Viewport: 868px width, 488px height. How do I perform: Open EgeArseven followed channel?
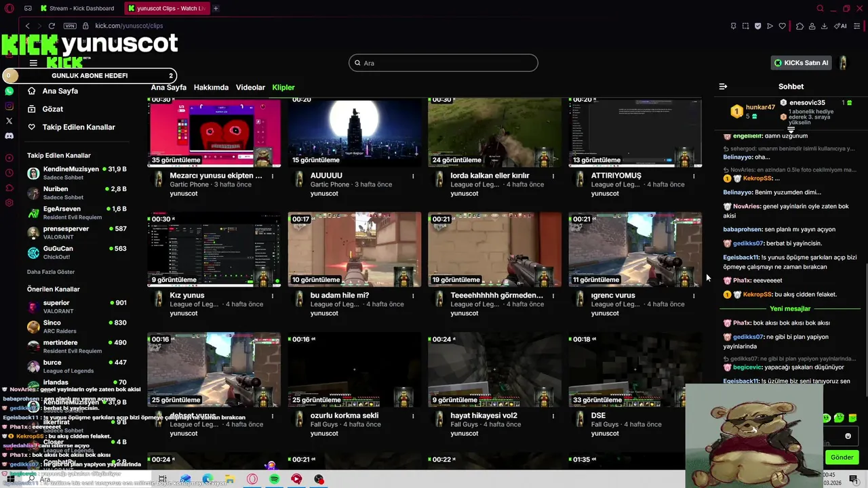point(77,213)
